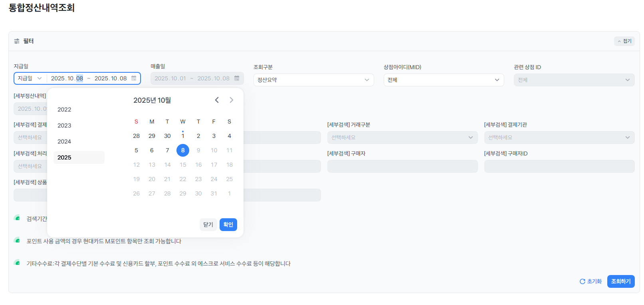Click the filter sliders icon
Image resolution: width=644 pixels, height=305 pixels.
pyautogui.click(x=17, y=41)
